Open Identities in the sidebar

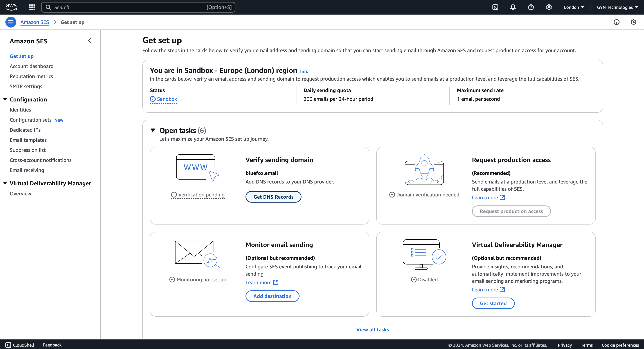click(x=20, y=110)
